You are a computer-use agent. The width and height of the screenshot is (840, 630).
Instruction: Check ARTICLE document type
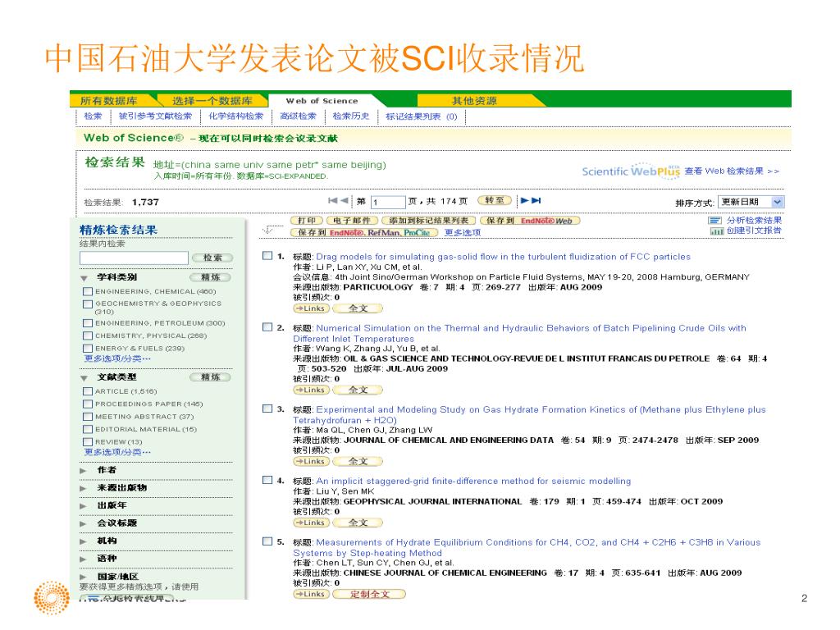click(x=88, y=391)
